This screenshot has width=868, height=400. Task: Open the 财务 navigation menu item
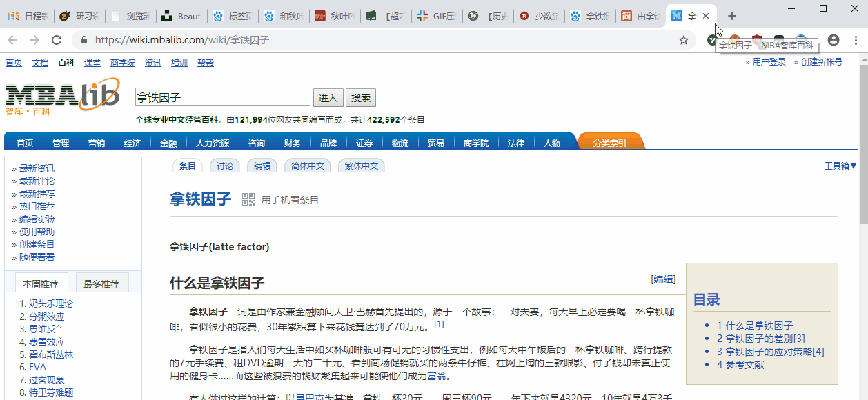click(x=292, y=143)
